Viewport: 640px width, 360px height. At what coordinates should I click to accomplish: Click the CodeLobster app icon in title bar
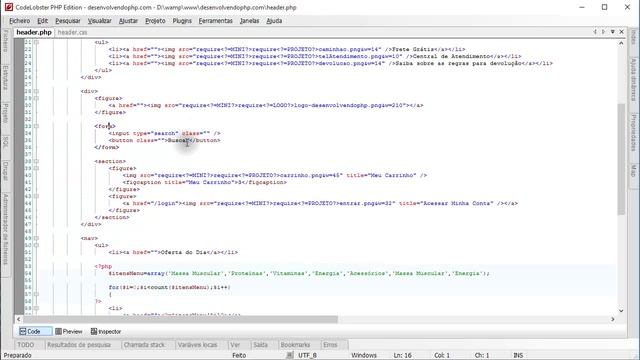click(8, 7)
